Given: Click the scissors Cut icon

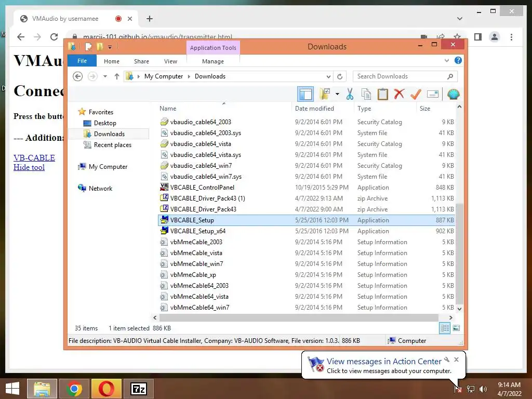Looking at the screenshot, I should tap(350, 94).
